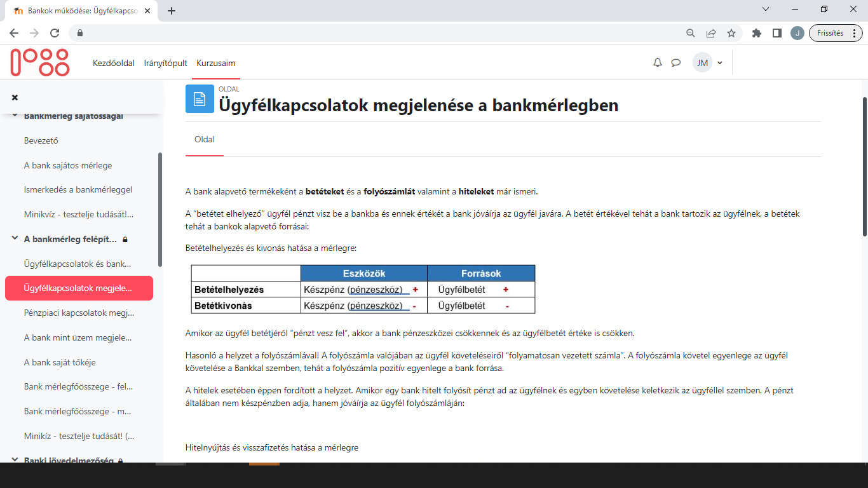
Task: Open browser extensions via the puzzle icon
Action: (756, 32)
